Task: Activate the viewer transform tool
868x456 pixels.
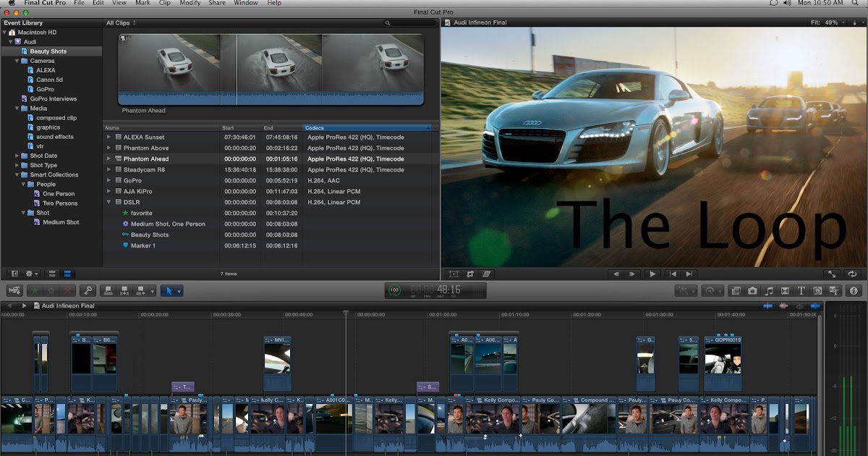Action: pos(454,274)
